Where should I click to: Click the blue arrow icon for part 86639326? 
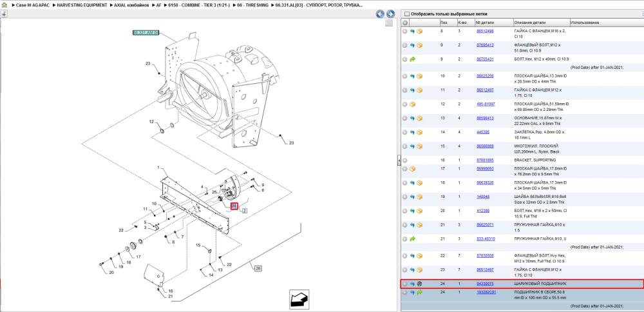click(x=412, y=183)
